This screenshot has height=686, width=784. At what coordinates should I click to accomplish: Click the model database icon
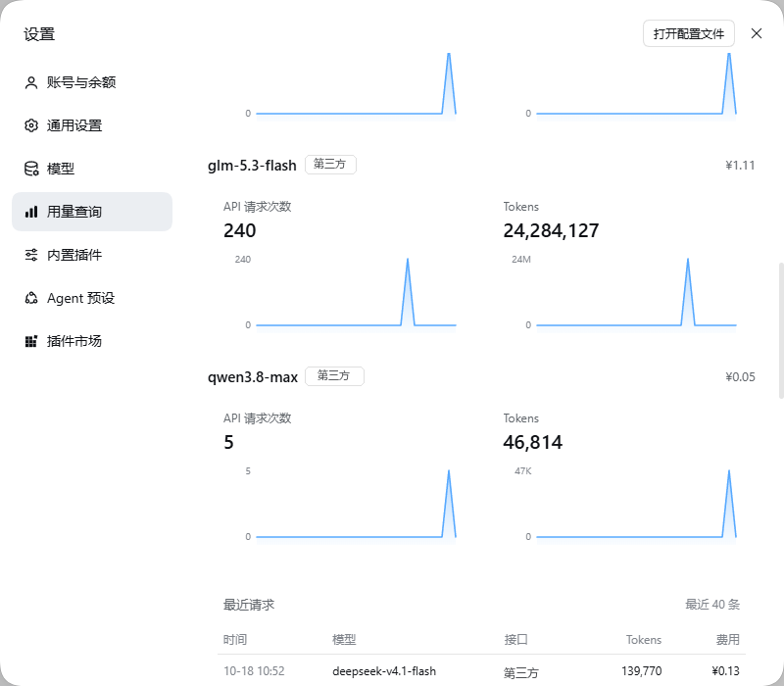point(31,169)
